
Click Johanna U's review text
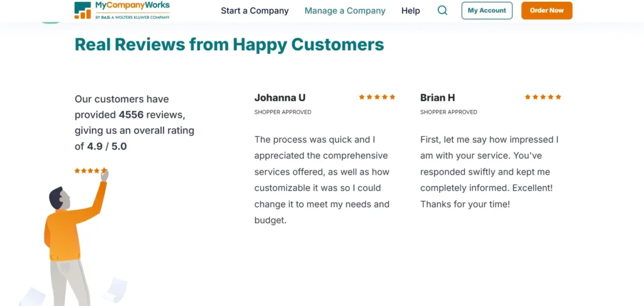[321, 180]
